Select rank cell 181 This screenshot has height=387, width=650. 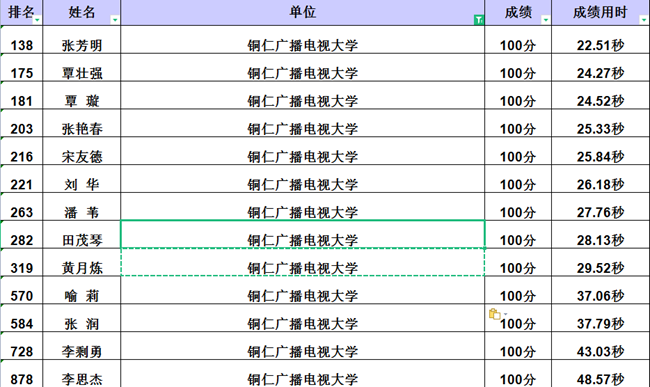tap(22, 95)
